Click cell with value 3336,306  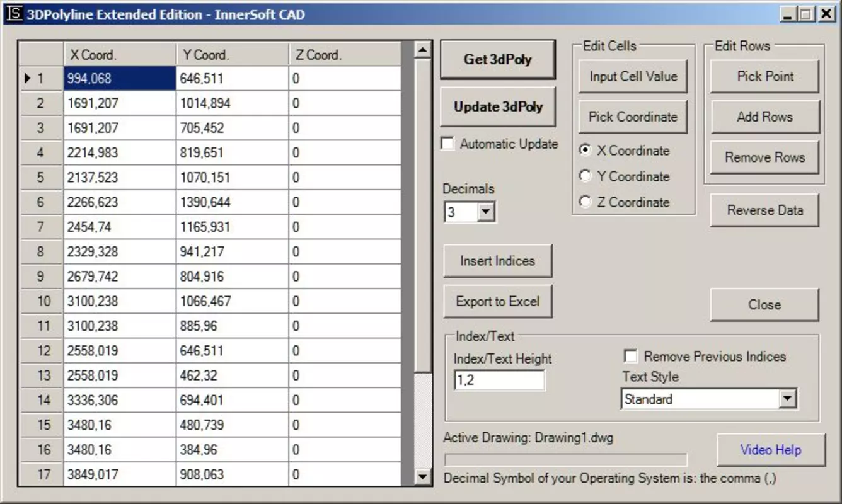coord(120,400)
